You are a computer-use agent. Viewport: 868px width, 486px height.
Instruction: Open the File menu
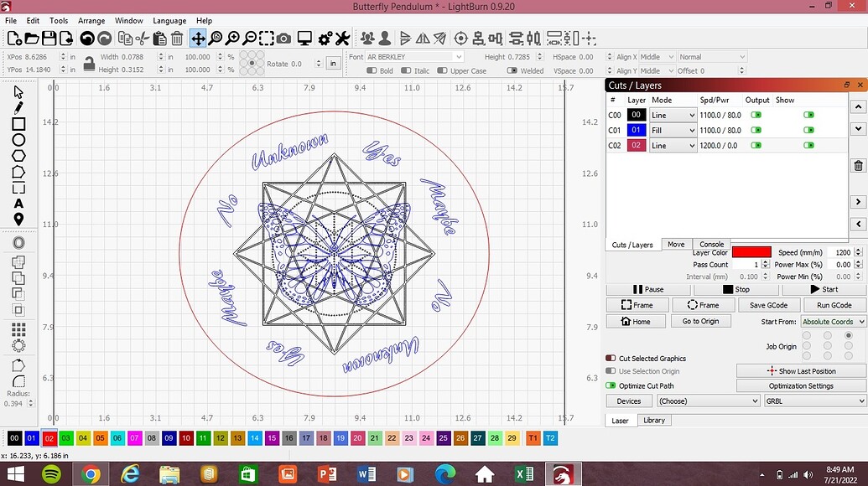click(11, 20)
